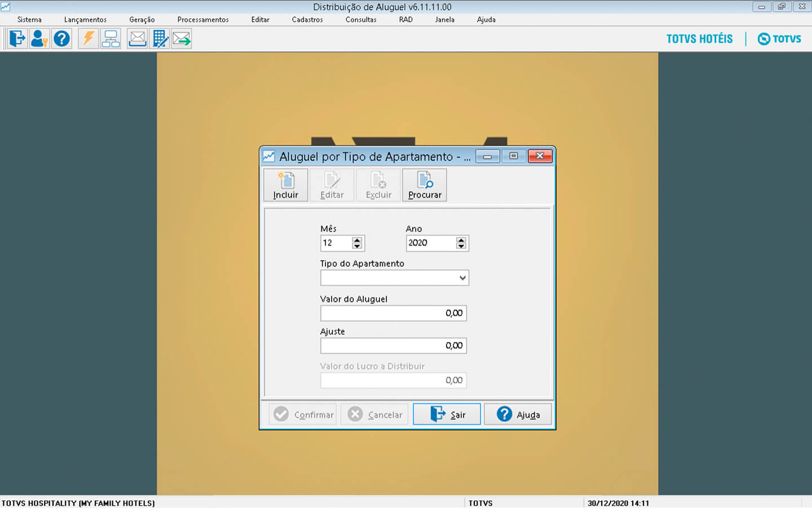Screen dimensions: 812x508
Task: Increase the Mês value with up arrow
Action: (357, 240)
